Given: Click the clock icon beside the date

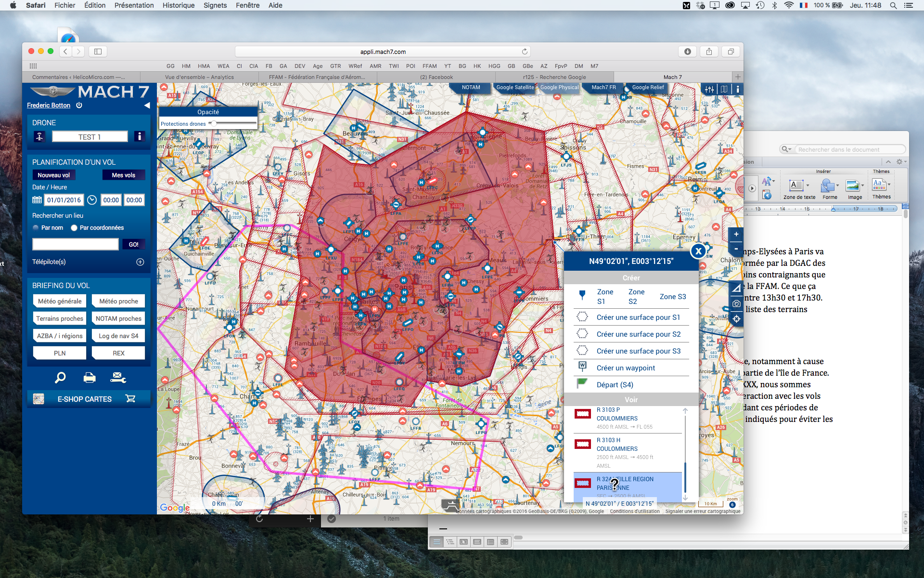Looking at the screenshot, I should point(92,200).
